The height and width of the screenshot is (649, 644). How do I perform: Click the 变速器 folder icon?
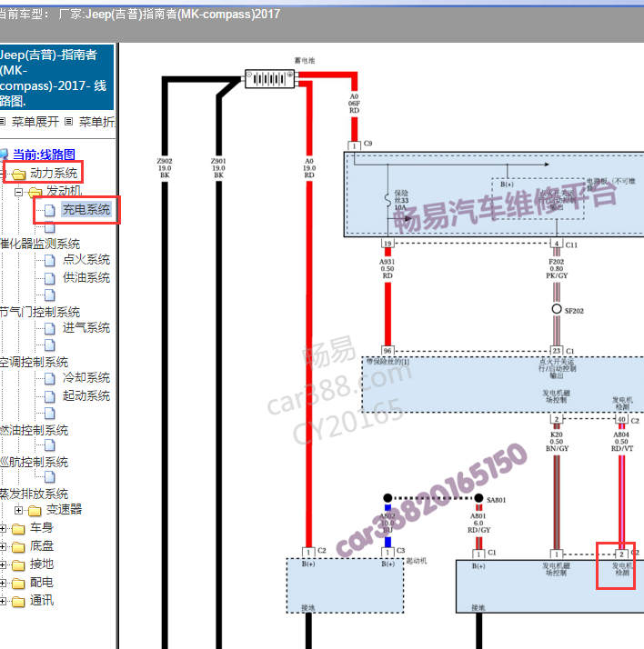pos(35,511)
